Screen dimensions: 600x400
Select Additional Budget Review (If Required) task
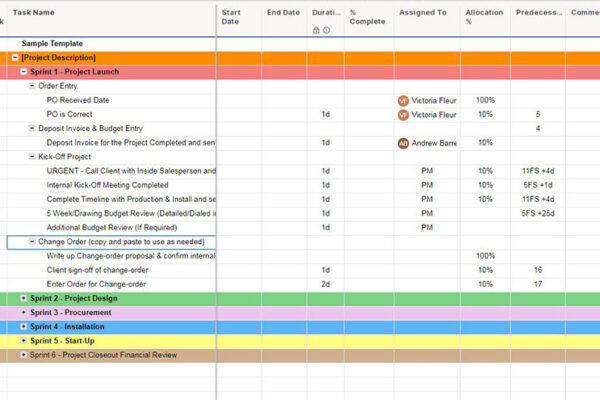[112, 227]
